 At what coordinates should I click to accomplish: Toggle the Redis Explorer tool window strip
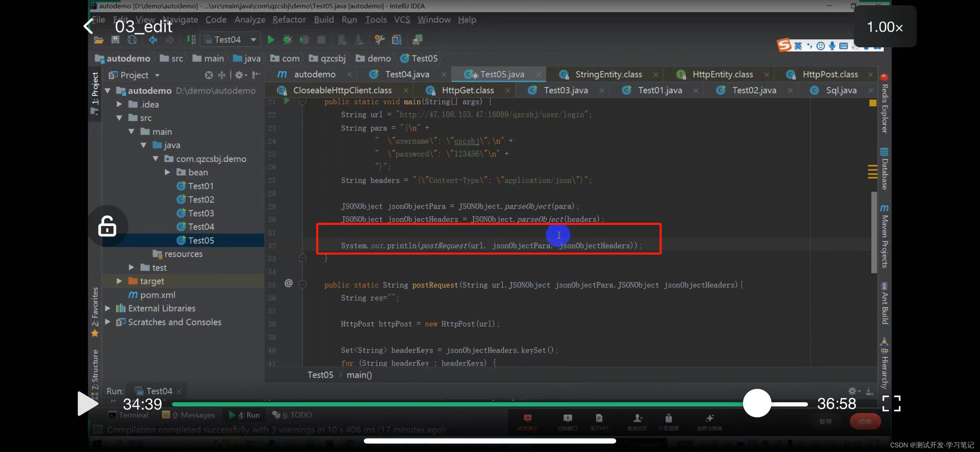tap(884, 103)
